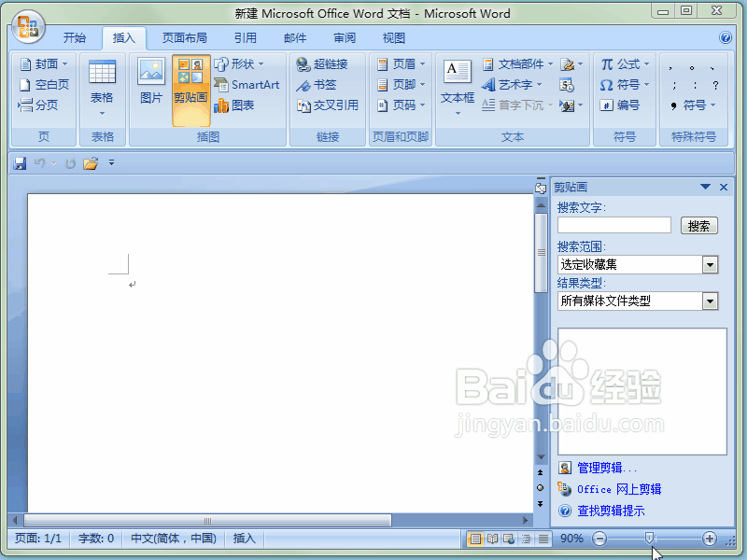Screen dimensions: 747x560
Task: Open the WordArt (艺术字) gallery
Action: [512, 85]
